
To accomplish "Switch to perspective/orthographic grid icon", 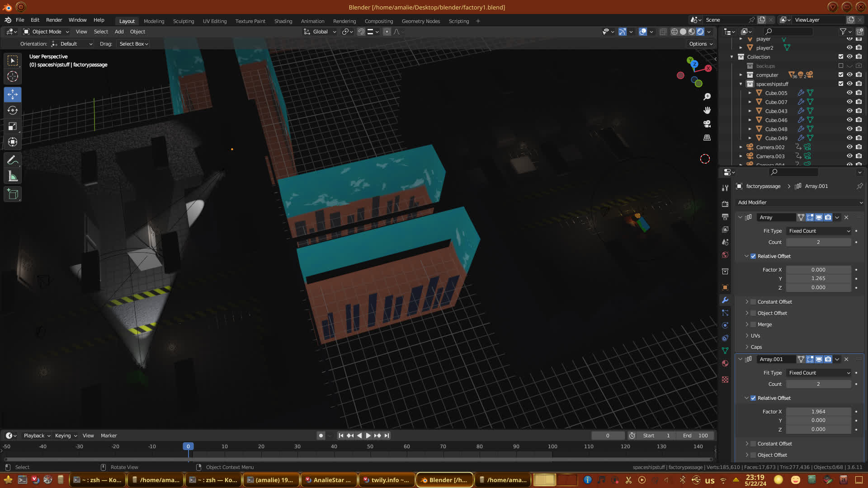I will point(707,138).
